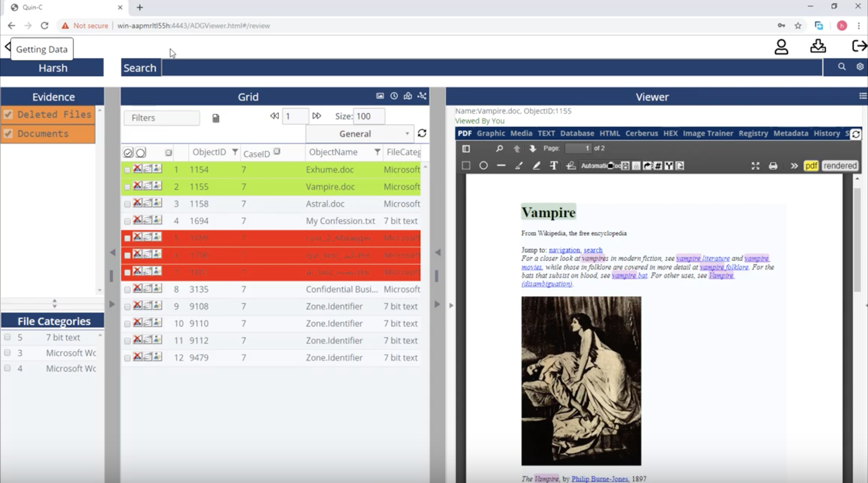The image size is (868, 483).
Task: Open Metadata viewer tab
Action: tap(790, 133)
